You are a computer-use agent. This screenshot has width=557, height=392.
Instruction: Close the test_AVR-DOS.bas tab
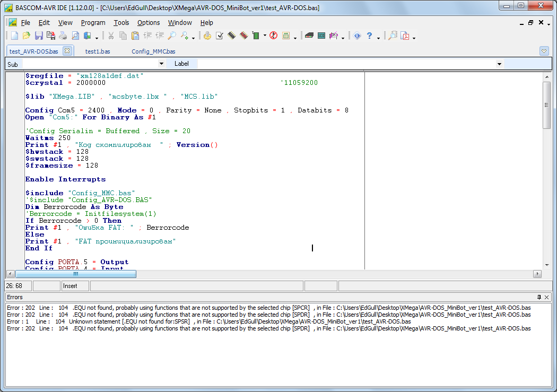click(67, 51)
